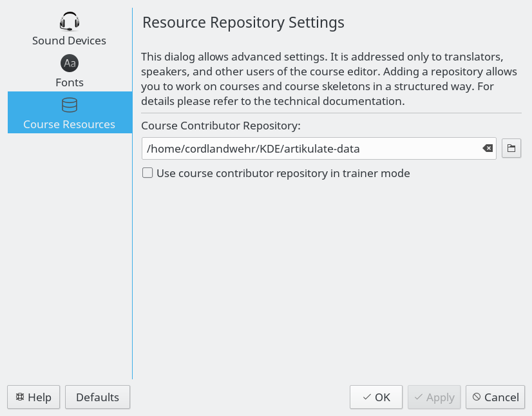Screen dimensions: 532x416
Task: Confirm the dialog with OK button
Action: pyautogui.click(x=376, y=397)
